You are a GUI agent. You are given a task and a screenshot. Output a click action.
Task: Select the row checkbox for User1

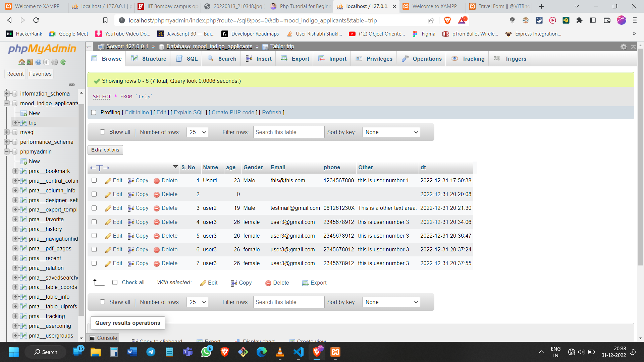point(94,180)
